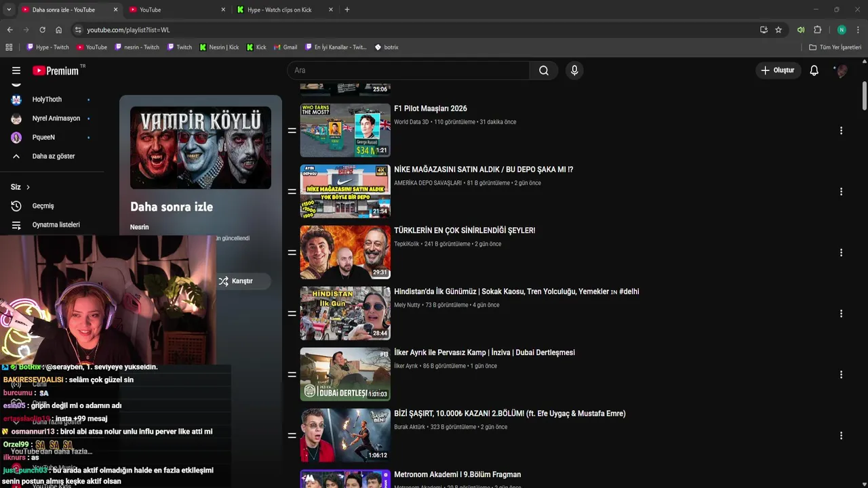868x488 pixels.
Task: Open Chrome apps grid in bookmarks bar
Action: [x=9, y=47]
